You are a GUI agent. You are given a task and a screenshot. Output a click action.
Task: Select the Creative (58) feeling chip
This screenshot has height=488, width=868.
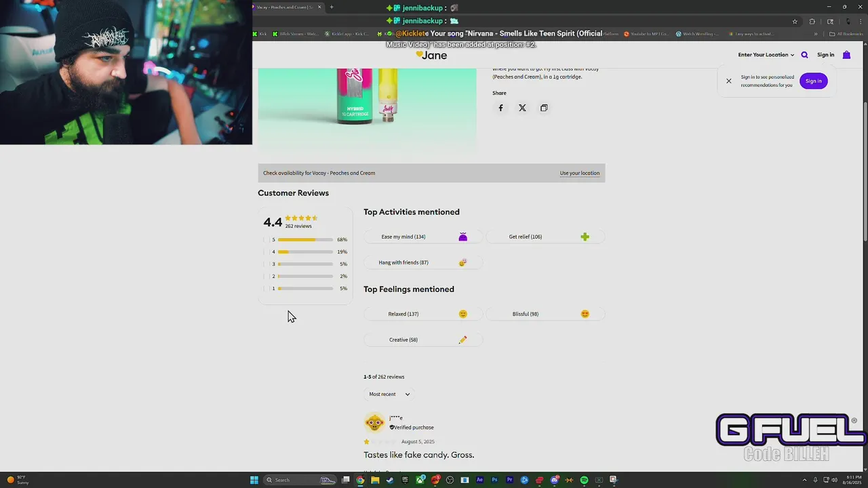425,340
